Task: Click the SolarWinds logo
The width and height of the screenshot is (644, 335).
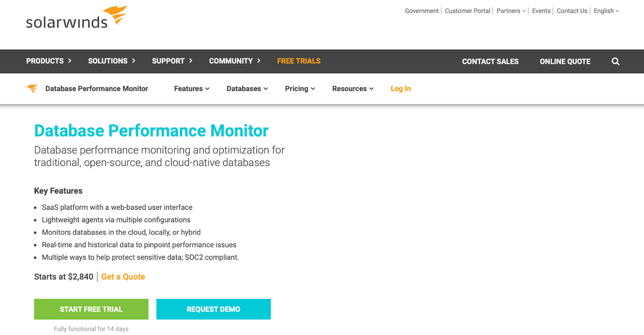Action: coord(76,17)
